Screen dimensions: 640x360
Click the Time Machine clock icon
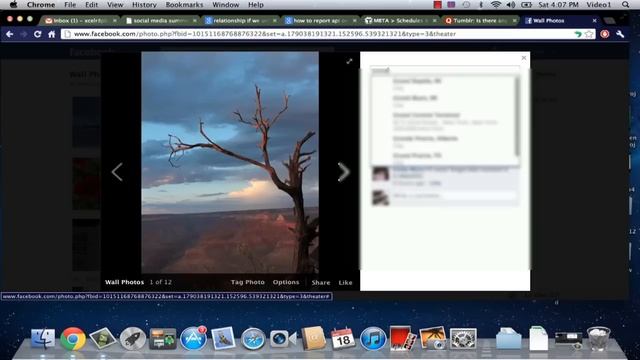click(467, 5)
